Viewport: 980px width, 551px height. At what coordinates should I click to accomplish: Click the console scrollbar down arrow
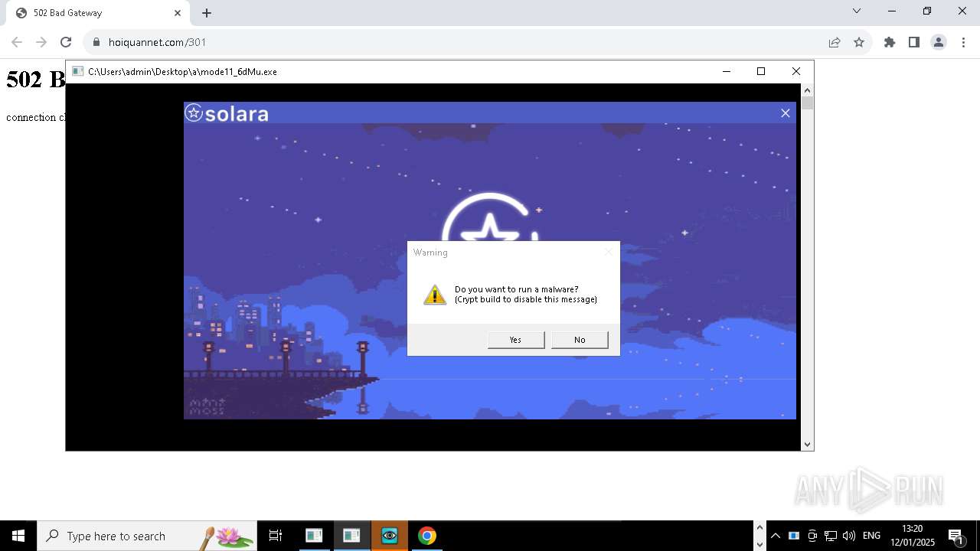pos(807,444)
